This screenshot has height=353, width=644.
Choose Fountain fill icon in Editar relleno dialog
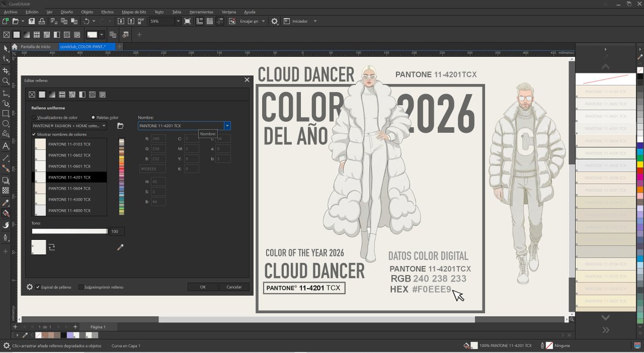52,94
